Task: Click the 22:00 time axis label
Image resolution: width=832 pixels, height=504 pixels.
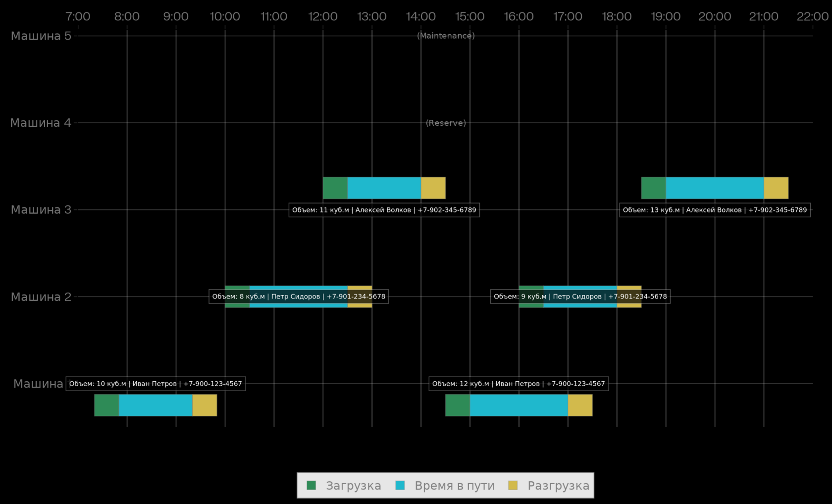Action: (812, 16)
